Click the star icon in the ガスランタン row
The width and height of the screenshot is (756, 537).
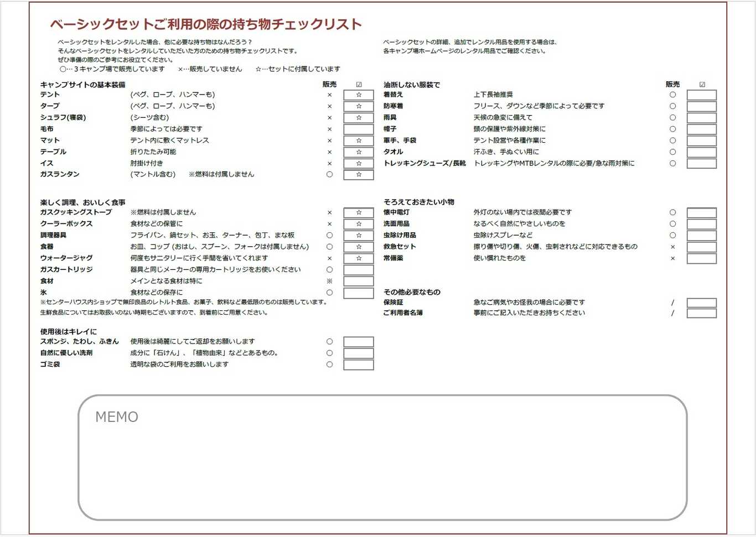click(x=359, y=175)
